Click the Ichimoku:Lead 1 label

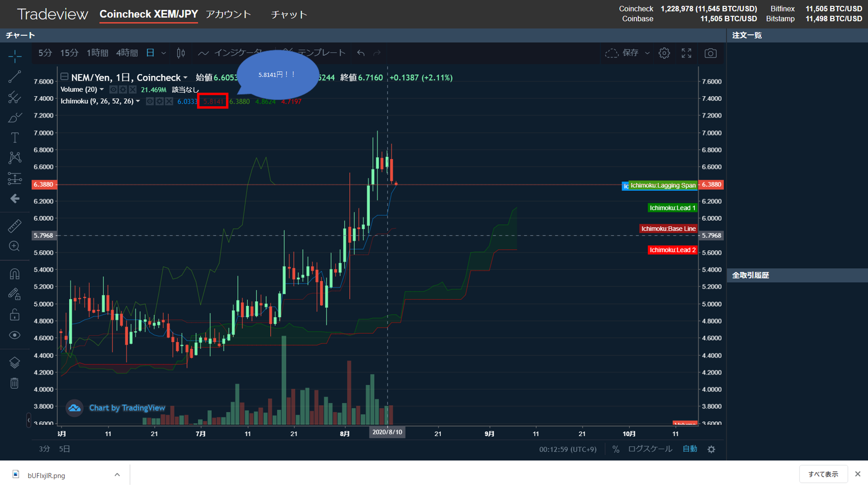672,208
